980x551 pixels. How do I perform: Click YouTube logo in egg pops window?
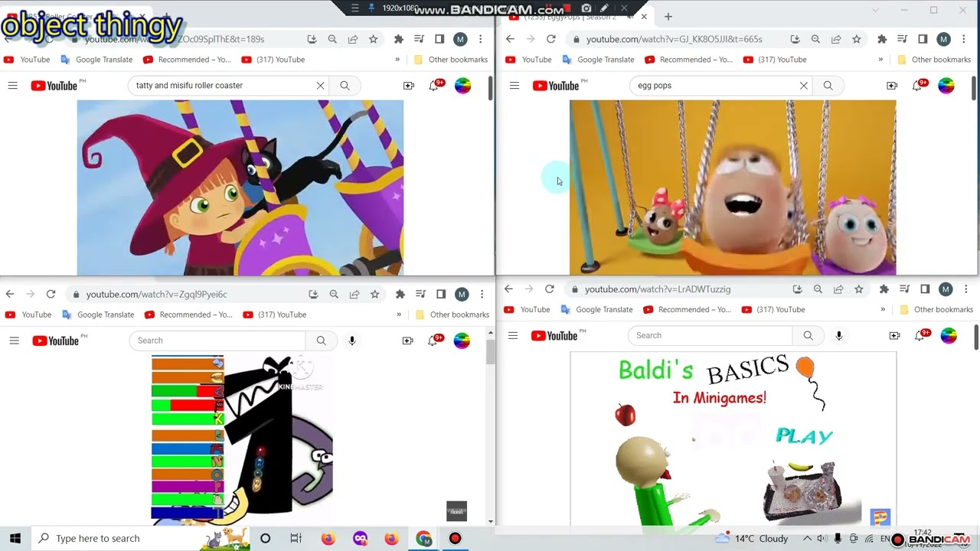(x=556, y=86)
